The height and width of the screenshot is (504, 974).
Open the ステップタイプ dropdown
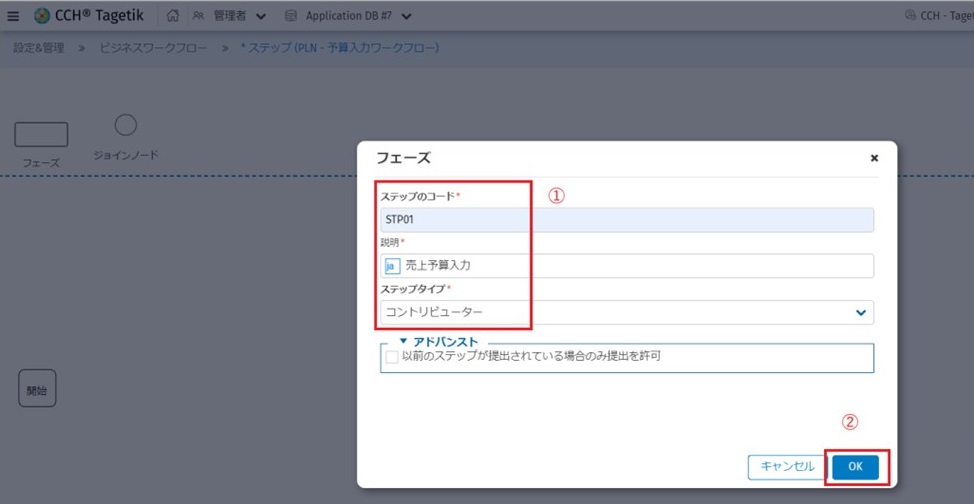(x=860, y=313)
